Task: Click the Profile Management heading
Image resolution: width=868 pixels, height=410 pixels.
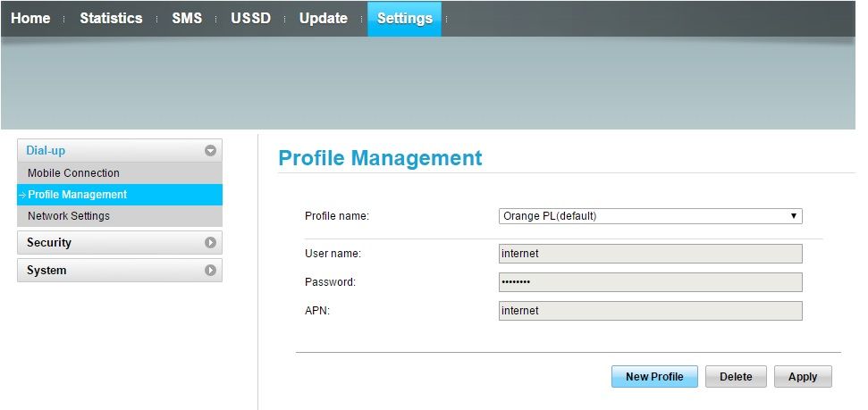Action: point(380,158)
